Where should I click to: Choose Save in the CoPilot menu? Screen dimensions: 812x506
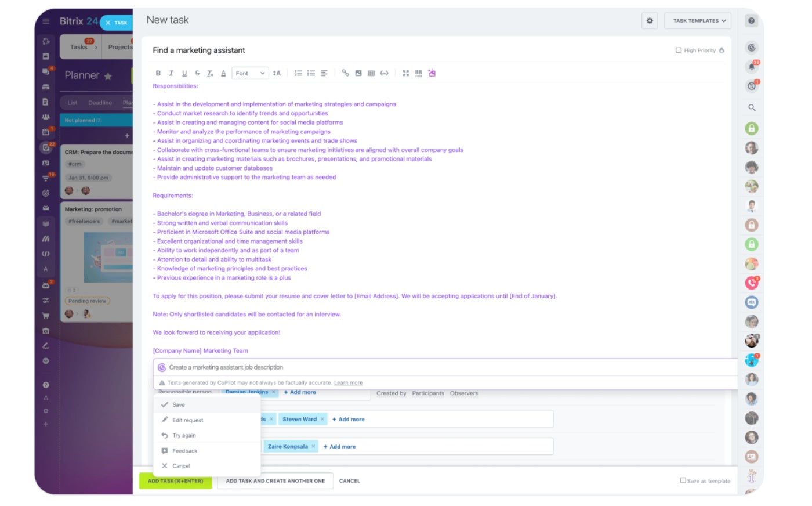207,405
